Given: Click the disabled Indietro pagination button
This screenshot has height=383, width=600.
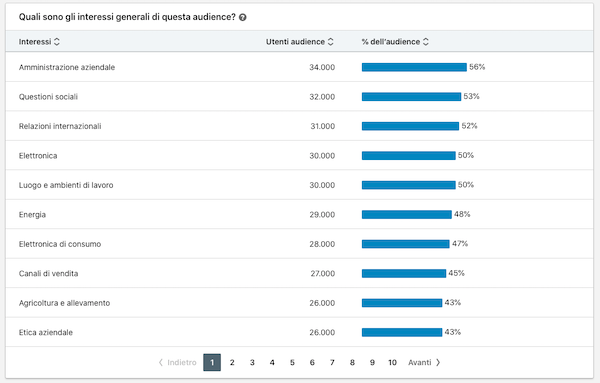Looking at the screenshot, I should 178,362.
